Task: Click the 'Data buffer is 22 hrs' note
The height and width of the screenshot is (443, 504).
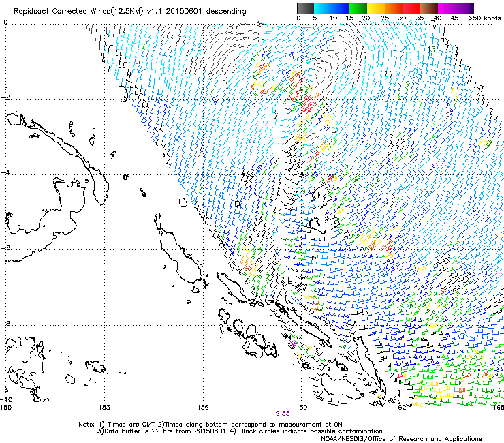Action: point(161,431)
